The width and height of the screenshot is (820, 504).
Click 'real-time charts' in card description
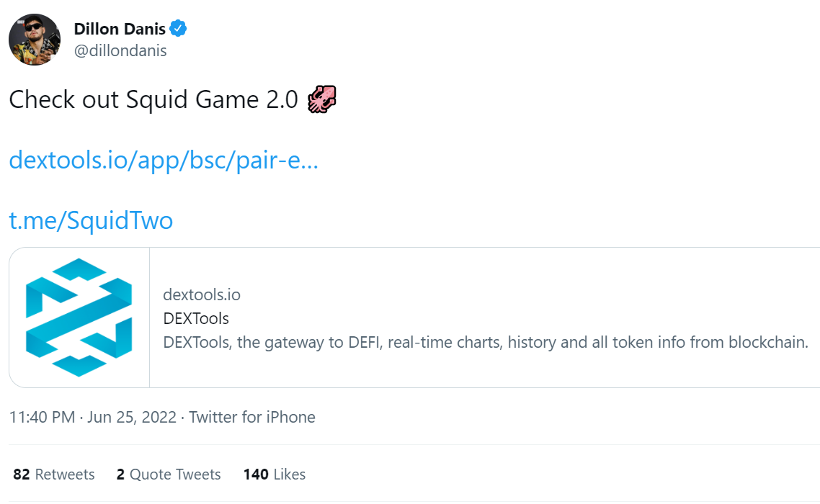[x=444, y=342]
